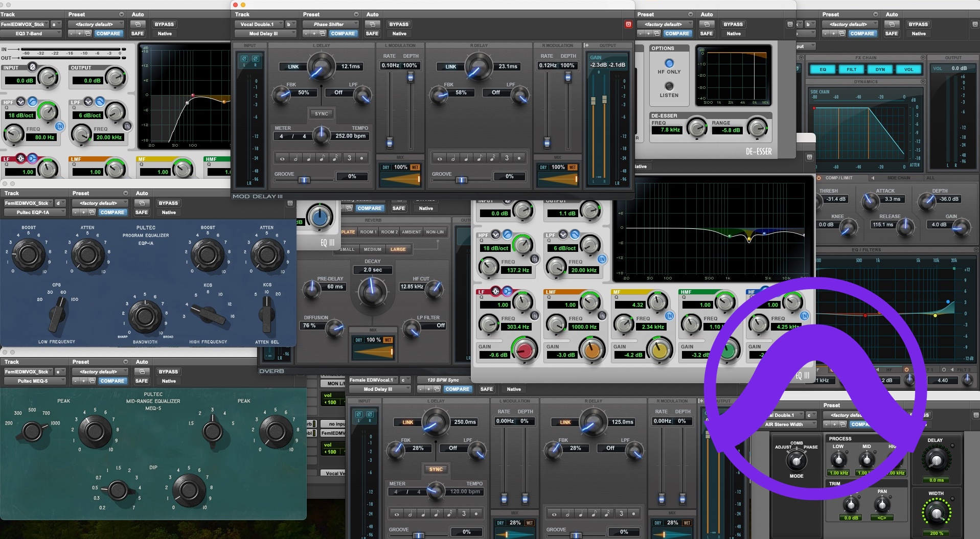Select the PLATE reverb algorithm tab
Screen dimensions: 980x539
coord(348,232)
